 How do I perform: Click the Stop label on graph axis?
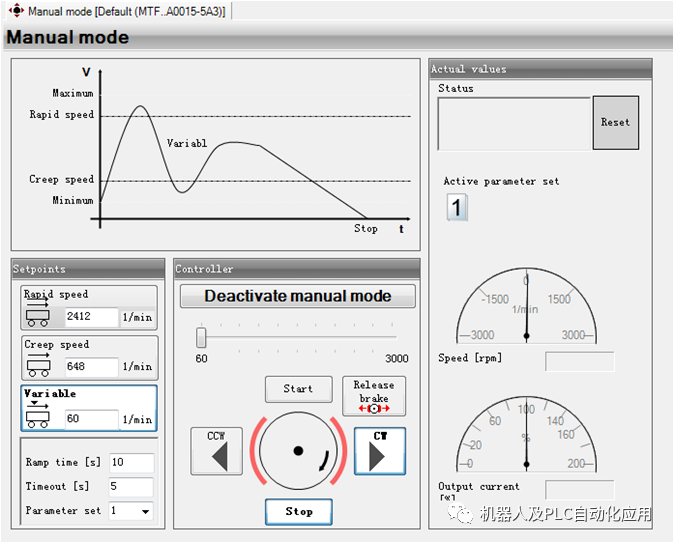[366, 229]
